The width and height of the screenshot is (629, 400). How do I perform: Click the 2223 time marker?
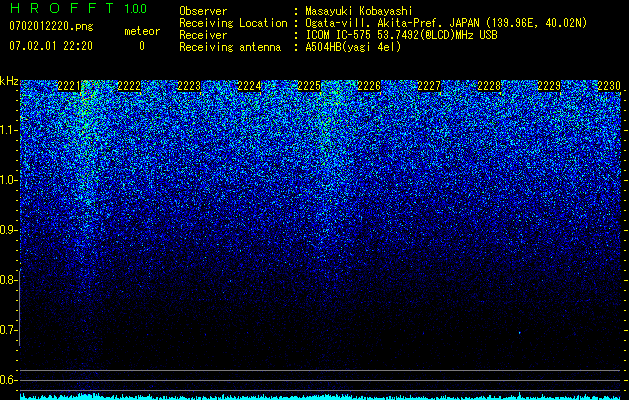(x=189, y=86)
